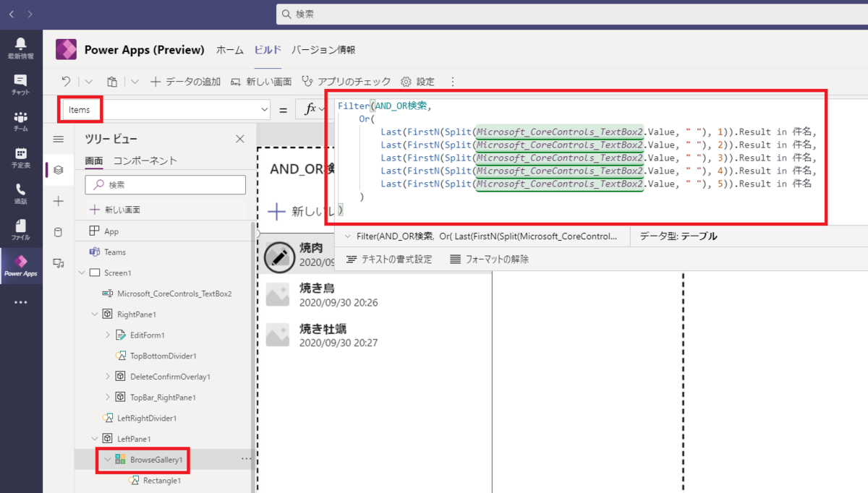The width and height of the screenshot is (868, 493).
Task: Open チャット (Chat) in the Teams sidebar
Action: point(21,82)
